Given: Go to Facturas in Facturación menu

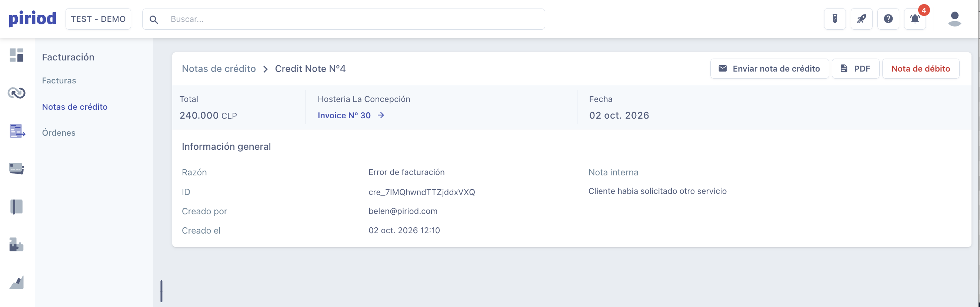Looking at the screenshot, I should coord(59,81).
